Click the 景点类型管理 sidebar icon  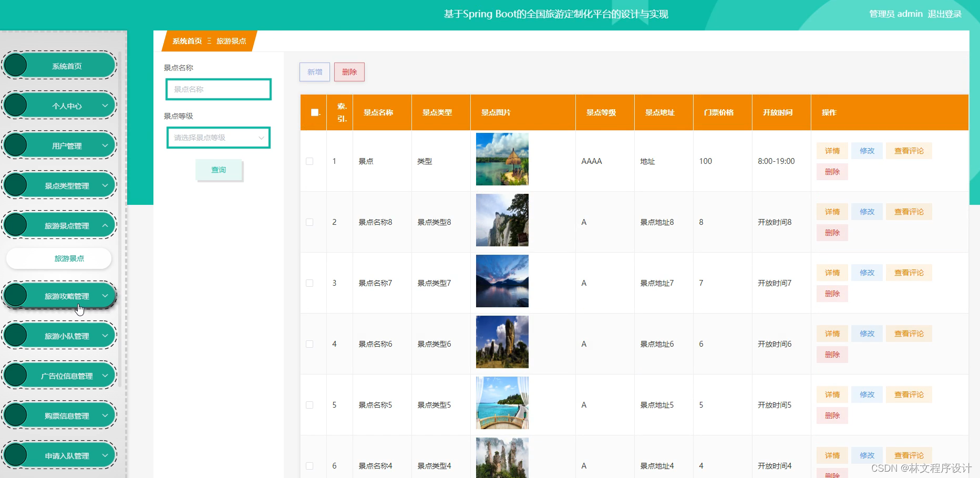coord(16,185)
